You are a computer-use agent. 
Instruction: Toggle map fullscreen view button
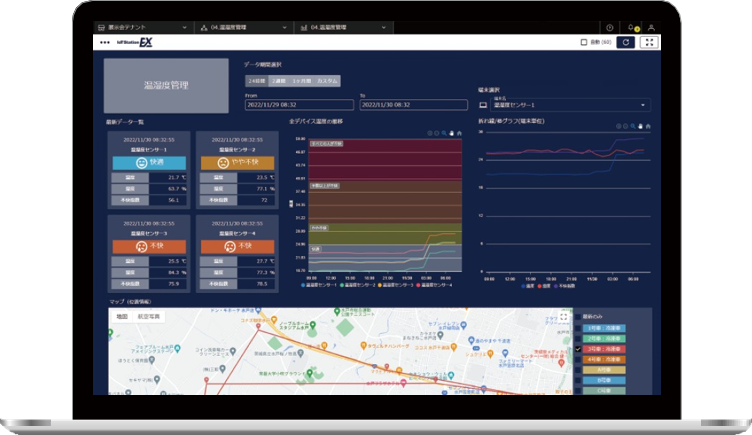[564, 317]
